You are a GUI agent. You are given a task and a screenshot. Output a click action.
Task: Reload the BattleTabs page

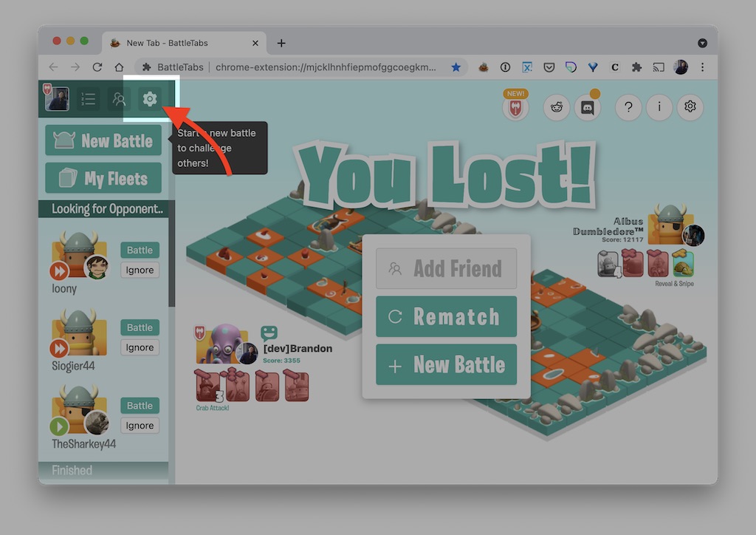click(97, 67)
